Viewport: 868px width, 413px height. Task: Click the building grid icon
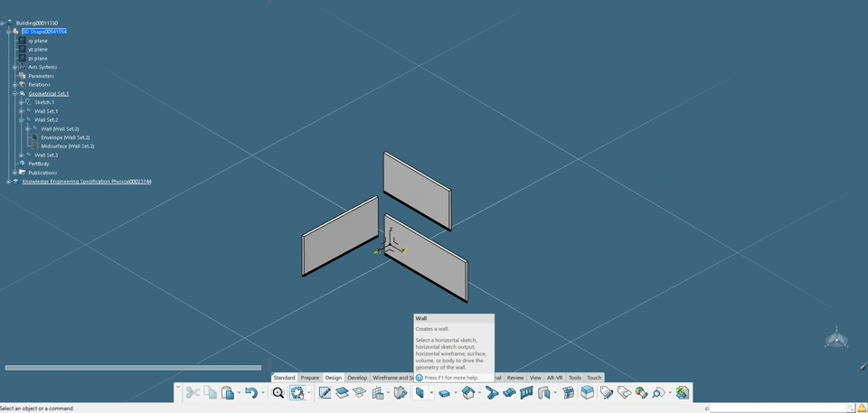coord(378,392)
